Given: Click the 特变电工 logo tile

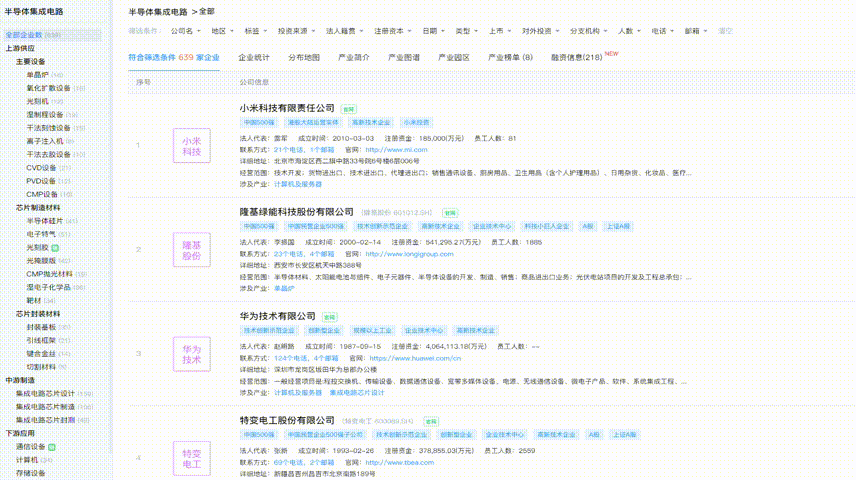Looking at the screenshot, I should coord(191,457).
